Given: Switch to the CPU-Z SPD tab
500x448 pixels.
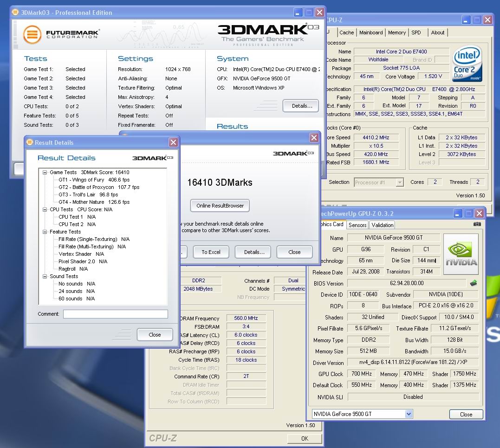Looking at the screenshot, I should pos(416,32).
